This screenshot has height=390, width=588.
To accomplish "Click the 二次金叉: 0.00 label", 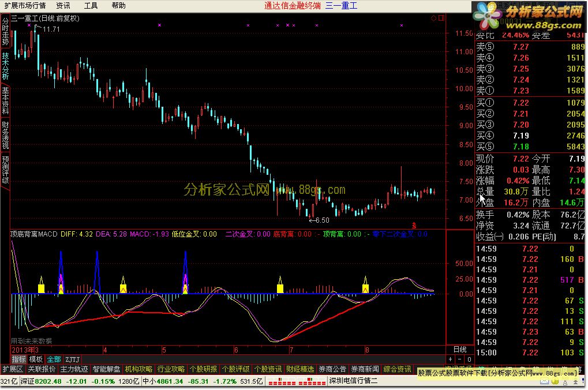I will pos(248,234).
